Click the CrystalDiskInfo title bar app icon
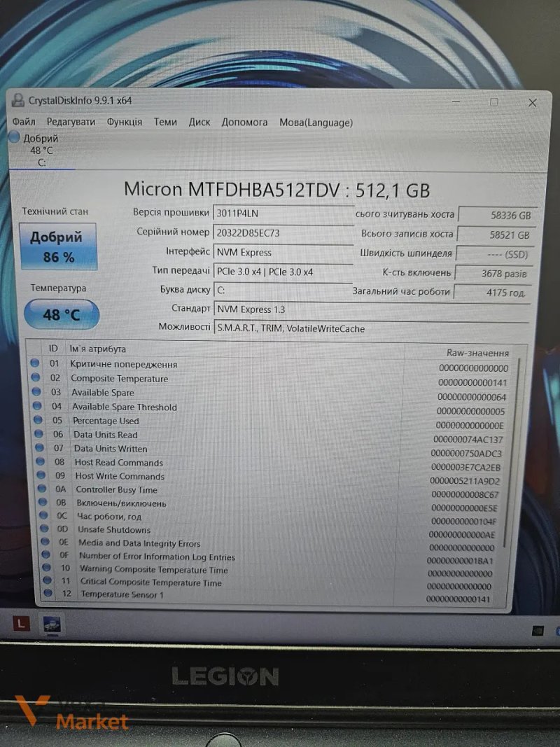 (x=17, y=99)
